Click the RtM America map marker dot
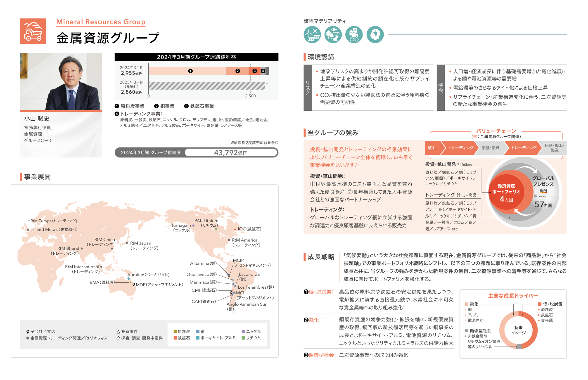This screenshot has height=380, width=588. pyautogui.click(x=229, y=240)
